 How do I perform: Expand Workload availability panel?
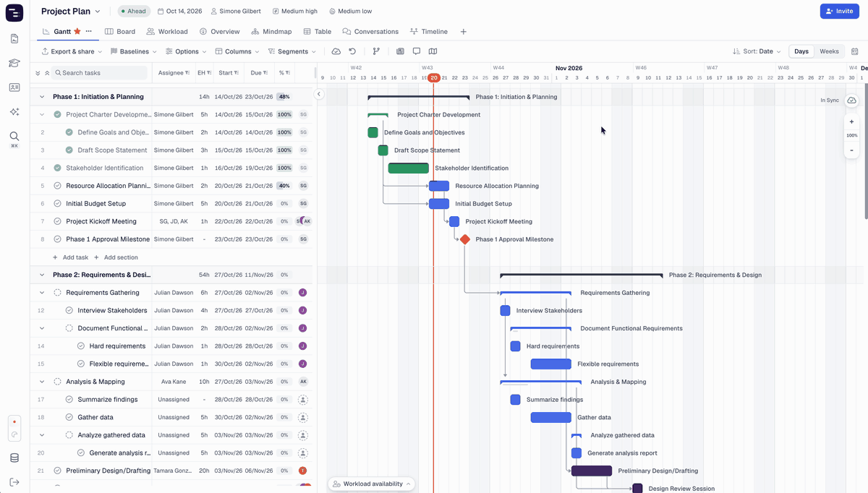click(x=373, y=484)
